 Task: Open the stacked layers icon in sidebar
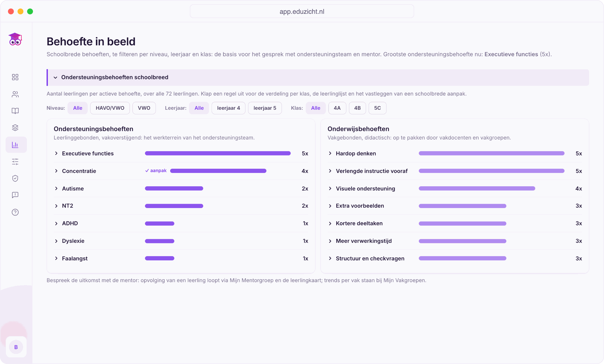point(15,128)
